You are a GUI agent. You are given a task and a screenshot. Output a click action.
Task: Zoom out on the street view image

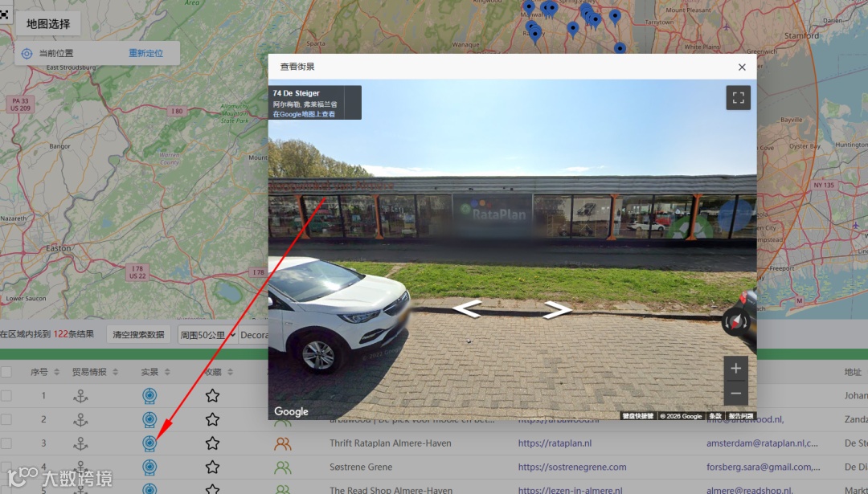[735, 394]
